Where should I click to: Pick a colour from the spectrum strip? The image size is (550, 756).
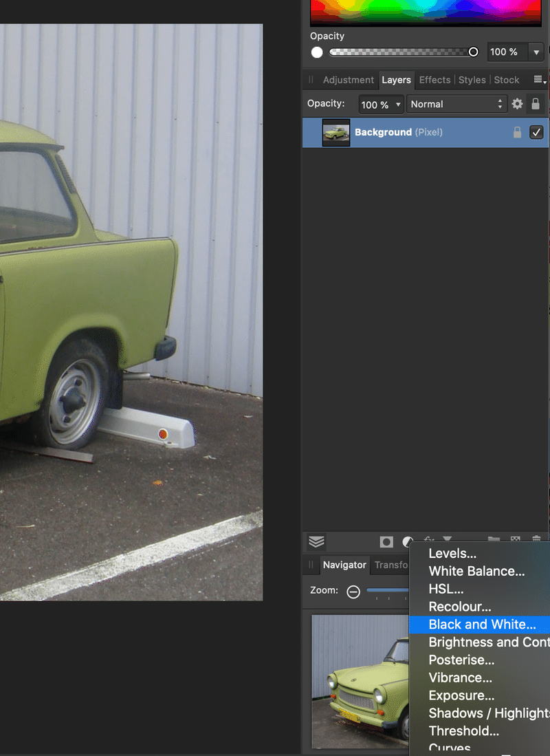click(x=426, y=12)
